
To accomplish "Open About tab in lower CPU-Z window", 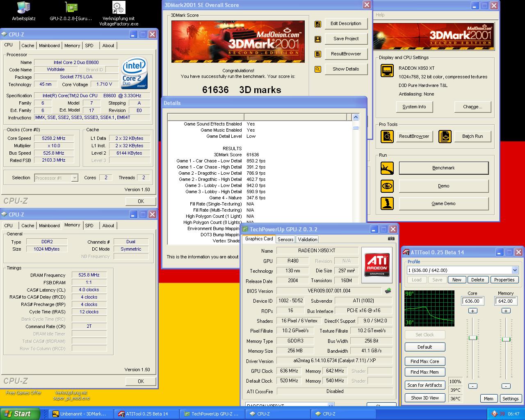I will [x=108, y=226].
